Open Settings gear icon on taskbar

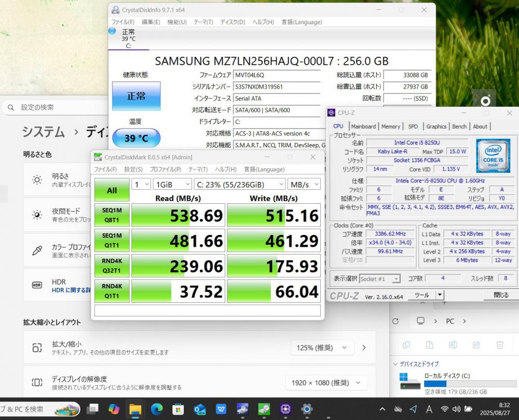(307, 410)
